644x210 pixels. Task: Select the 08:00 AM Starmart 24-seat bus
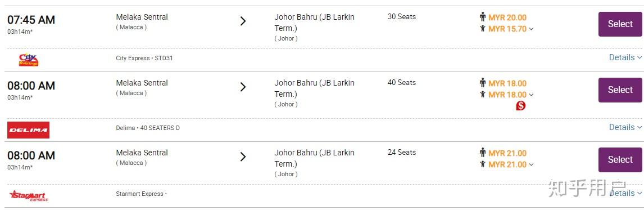[x=620, y=160]
